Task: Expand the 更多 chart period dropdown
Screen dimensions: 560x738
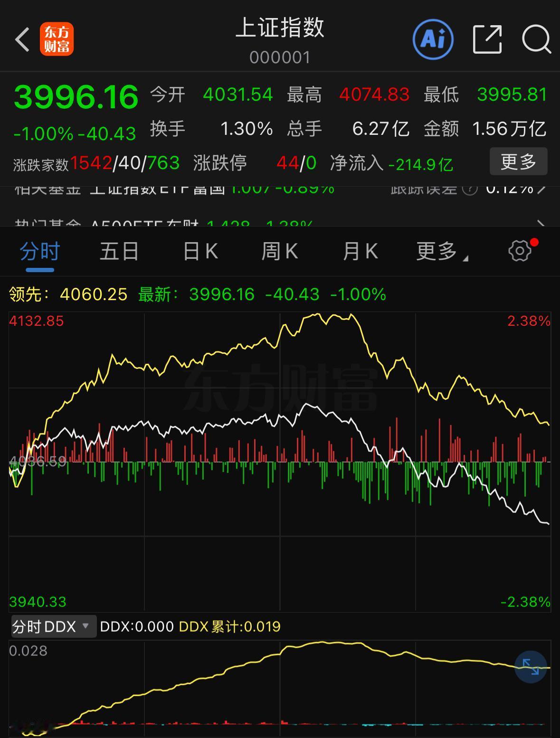Action: point(442,251)
